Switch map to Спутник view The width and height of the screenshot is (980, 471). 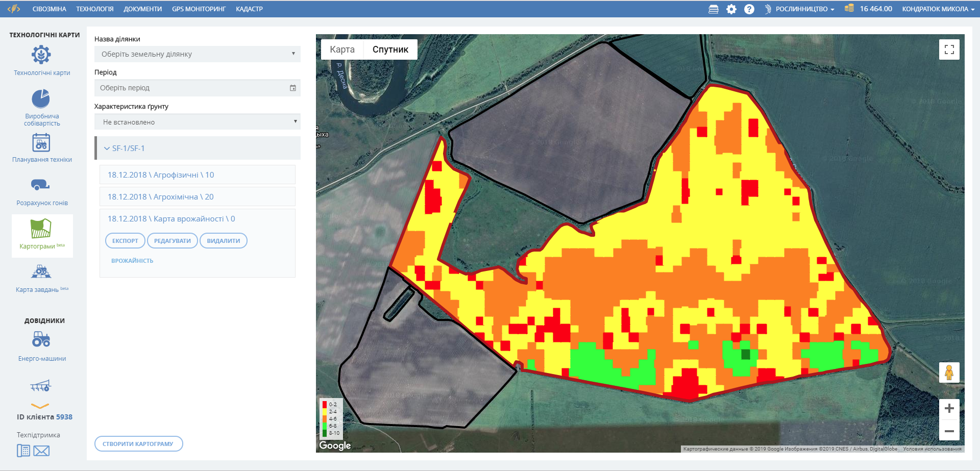pyautogui.click(x=390, y=49)
